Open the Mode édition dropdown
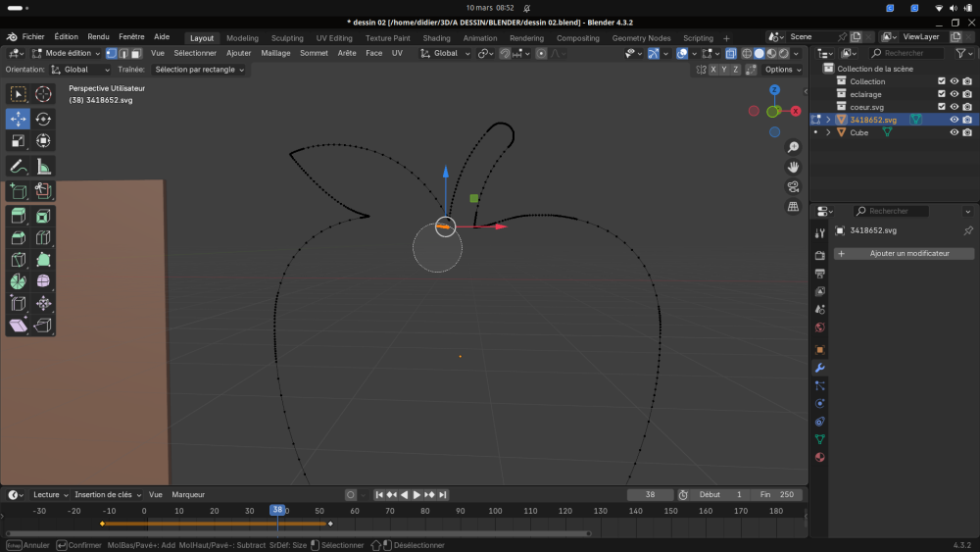This screenshot has height=552, width=980. 66,53
